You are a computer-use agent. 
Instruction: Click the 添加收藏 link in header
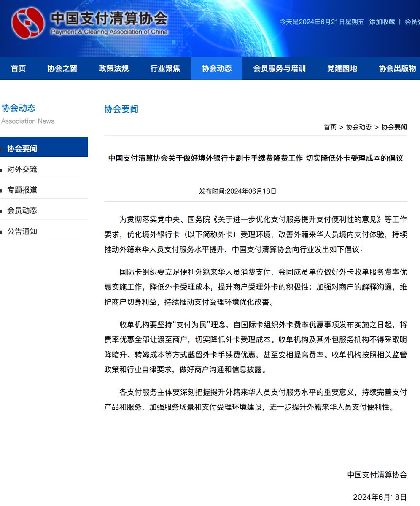point(382,22)
